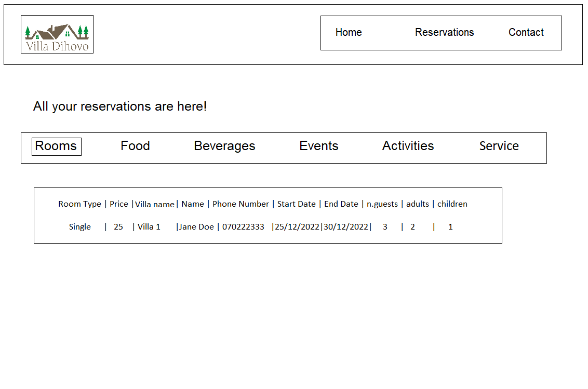Click the Villa Dihovo logo

click(x=57, y=34)
